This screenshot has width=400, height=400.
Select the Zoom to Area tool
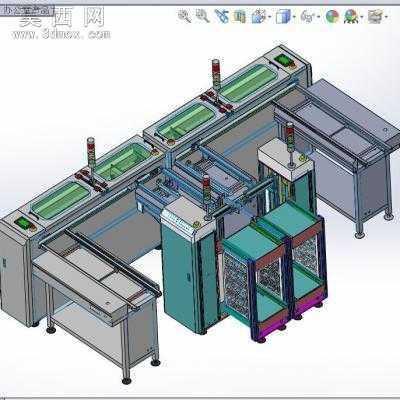[202, 16]
